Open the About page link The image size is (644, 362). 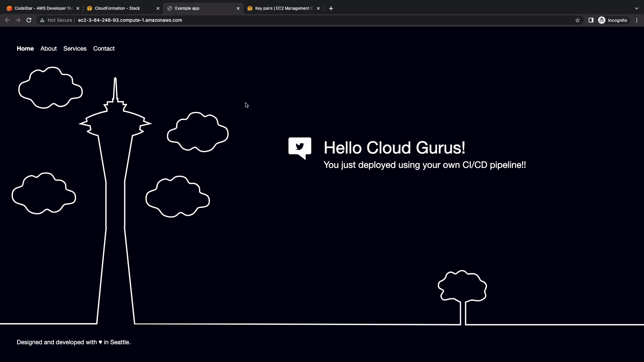coord(49,49)
